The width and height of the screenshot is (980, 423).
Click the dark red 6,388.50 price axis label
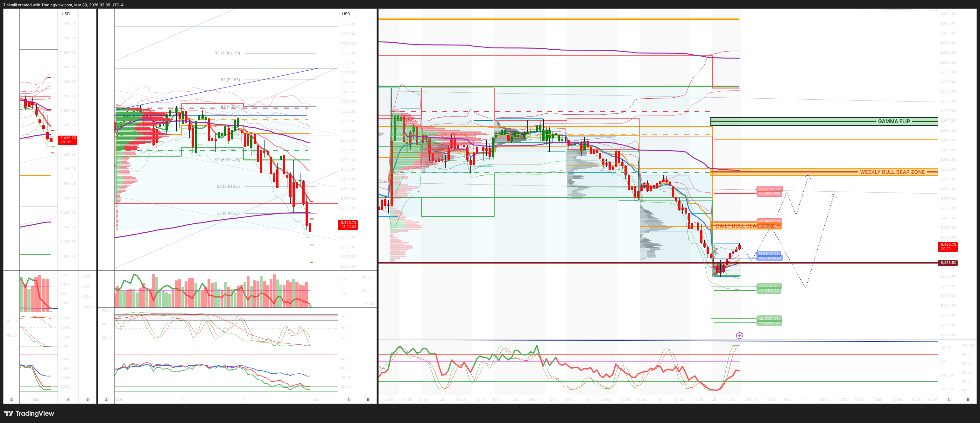tap(948, 263)
